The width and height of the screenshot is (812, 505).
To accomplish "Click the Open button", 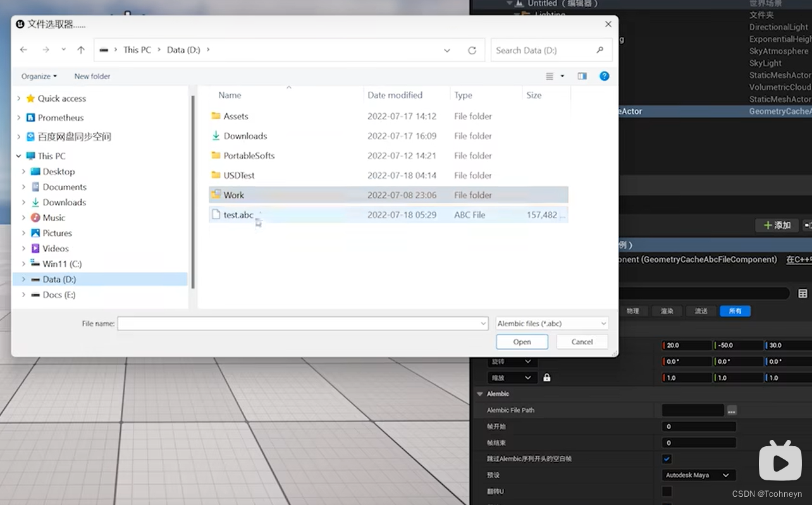I will click(x=522, y=342).
